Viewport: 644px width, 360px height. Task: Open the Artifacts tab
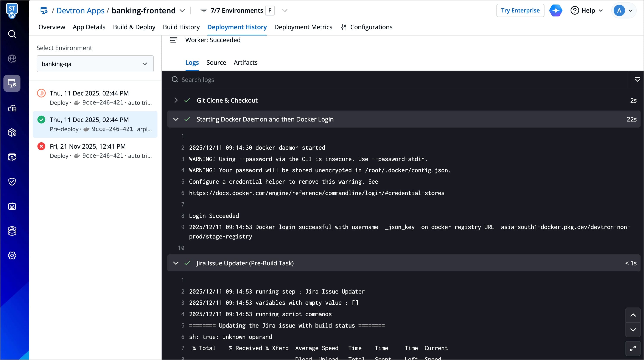245,62
